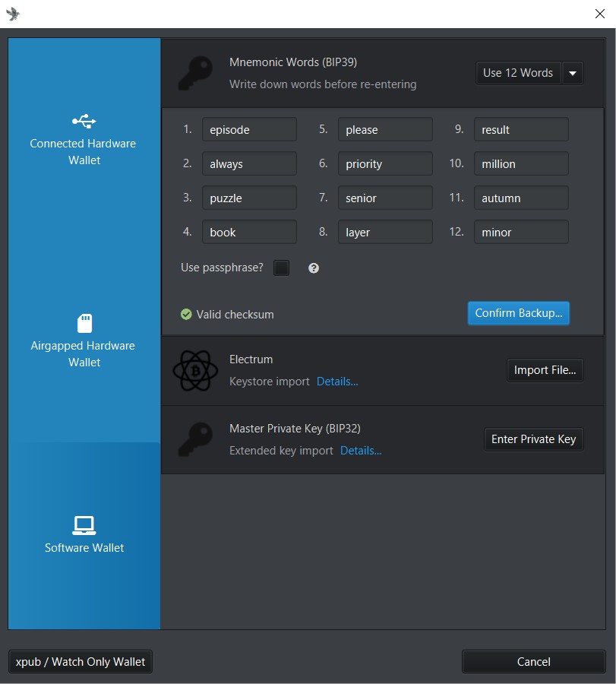Screen dimensions: 616x684
Task: Click the Electrum atom logo icon
Action: click(195, 370)
